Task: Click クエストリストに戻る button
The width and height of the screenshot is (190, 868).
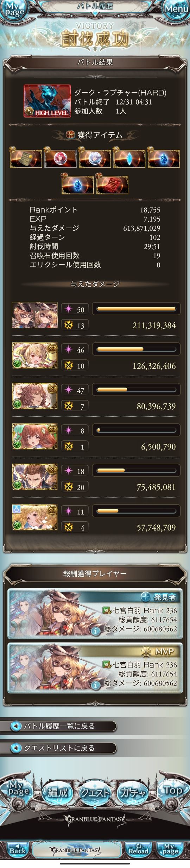Action: [x=58, y=748]
